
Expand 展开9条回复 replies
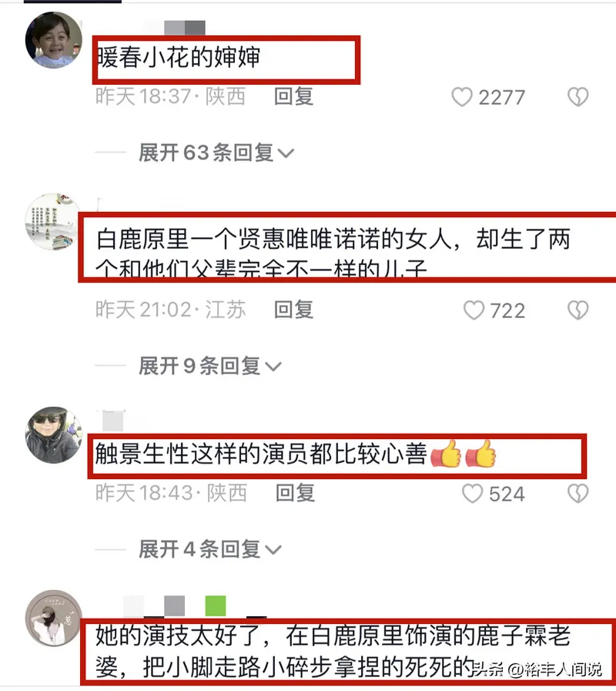tap(209, 366)
